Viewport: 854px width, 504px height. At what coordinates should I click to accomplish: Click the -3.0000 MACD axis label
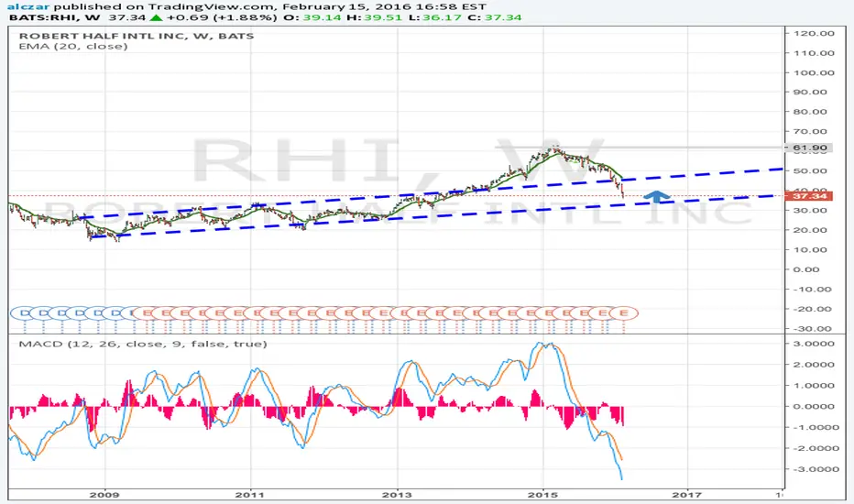click(x=815, y=469)
